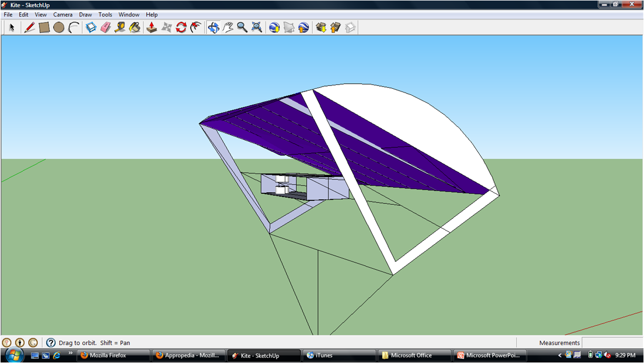Image resolution: width=644 pixels, height=363 pixels.
Task: Activate the Pan hand tool
Action: coord(228,27)
